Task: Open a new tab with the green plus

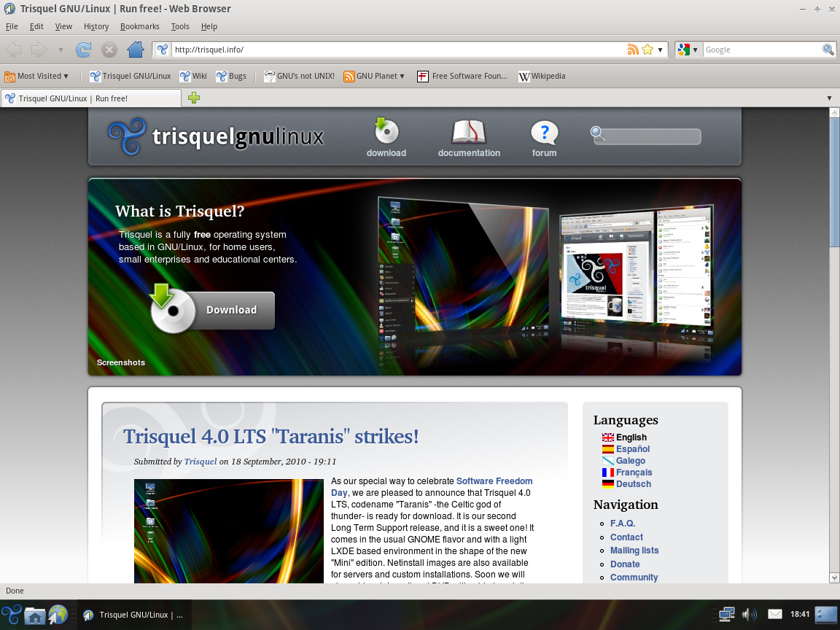Action: 194,98
